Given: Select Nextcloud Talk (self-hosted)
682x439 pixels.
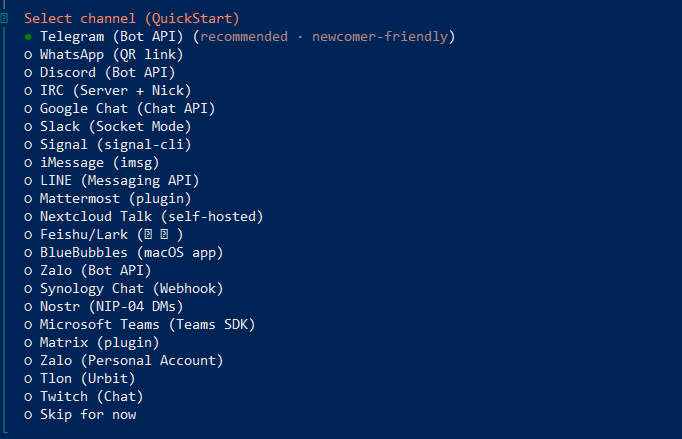Looking at the screenshot, I should click(x=137, y=216).
